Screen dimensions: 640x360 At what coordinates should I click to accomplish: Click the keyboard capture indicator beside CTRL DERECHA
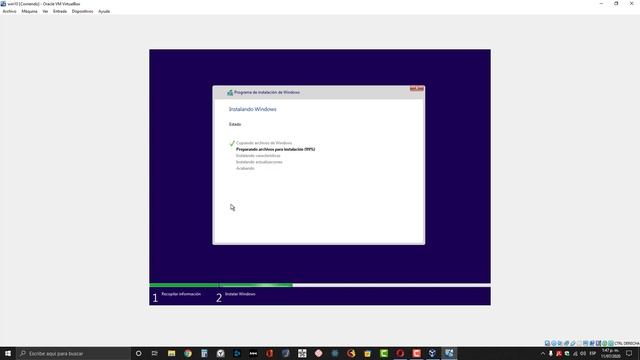point(611,343)
